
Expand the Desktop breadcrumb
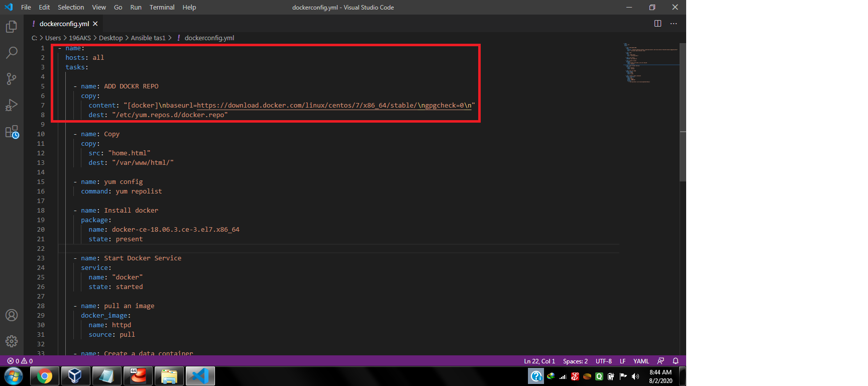pyautogui.click(x=111, y=38)
